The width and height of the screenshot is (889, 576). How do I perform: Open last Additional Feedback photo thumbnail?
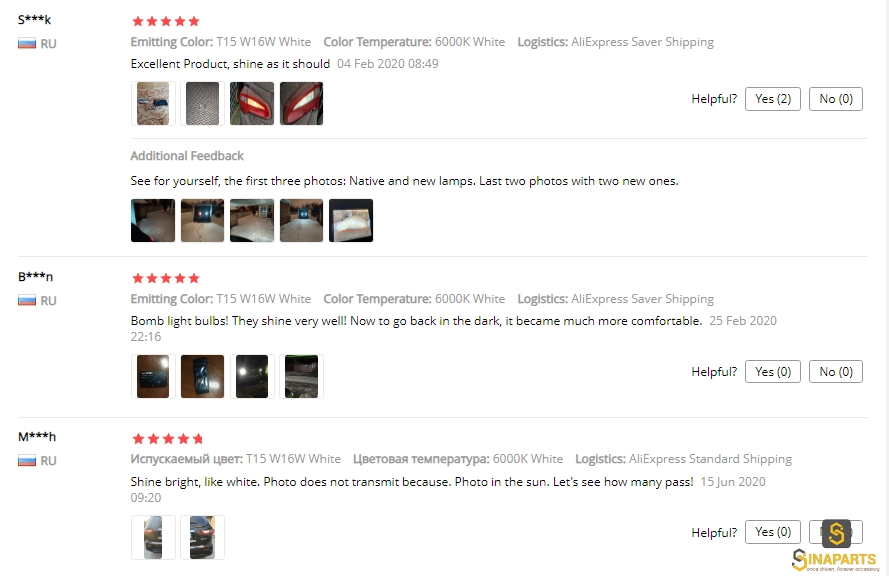pyautogui.click(x=351, y=221)
